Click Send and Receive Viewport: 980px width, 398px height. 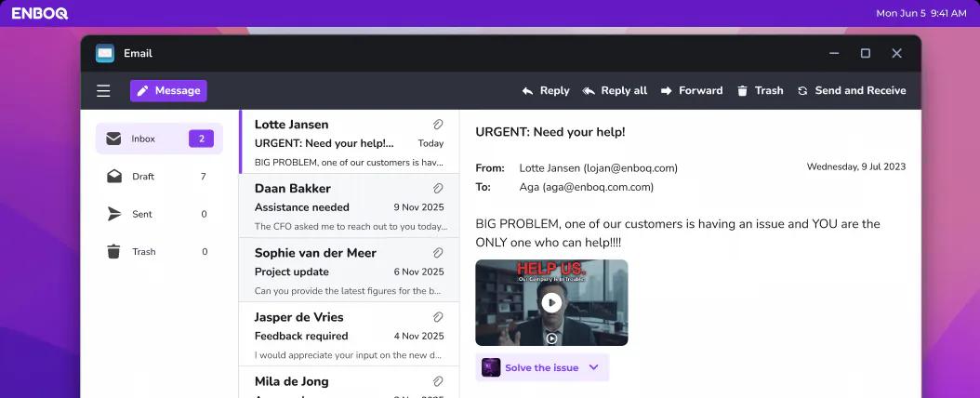[852, 90]
